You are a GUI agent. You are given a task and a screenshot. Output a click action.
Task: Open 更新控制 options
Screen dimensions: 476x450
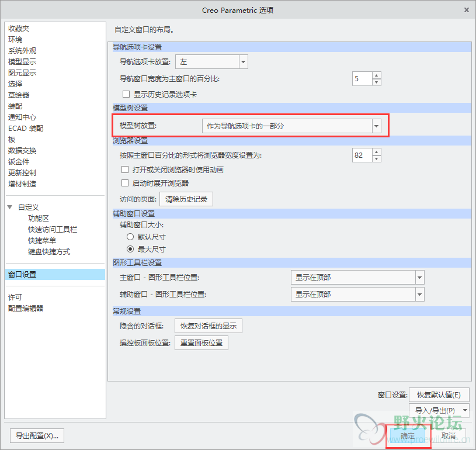[22, 173]
